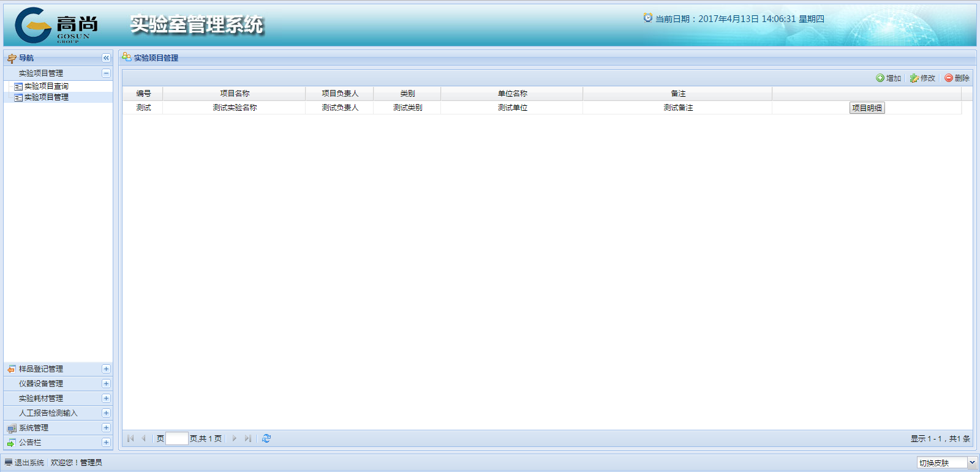Go to the first page arrow
The width and height of the screenshot is (980, 472).
(130, 438)
